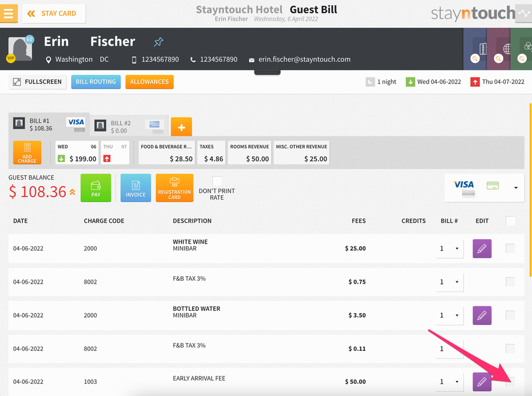Select the Early Arrival Fee checkbox

click(x=510, y=382)
